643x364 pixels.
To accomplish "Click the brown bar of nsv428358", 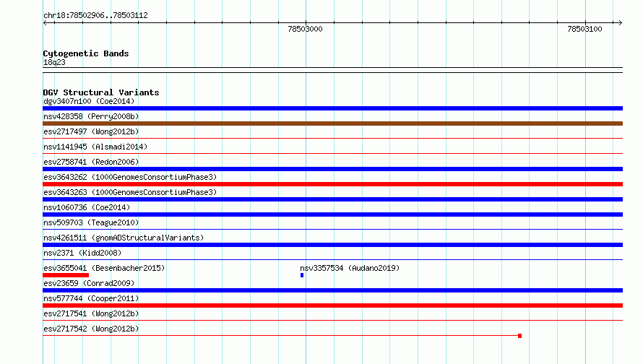I will 332,123.
